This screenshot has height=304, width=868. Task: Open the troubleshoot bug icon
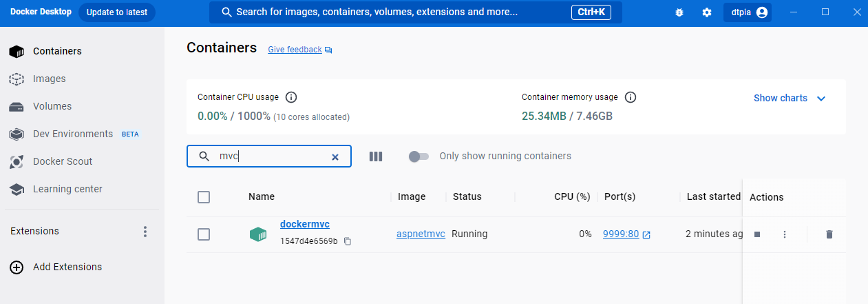679,12
